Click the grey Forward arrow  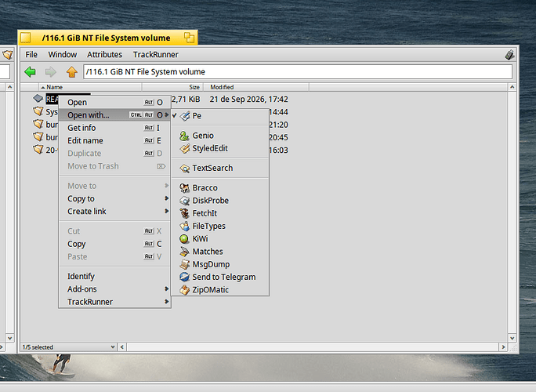(51, 72)
